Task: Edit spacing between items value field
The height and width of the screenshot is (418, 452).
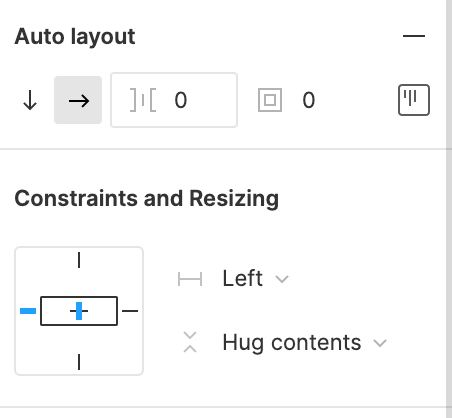Action: 174,100
